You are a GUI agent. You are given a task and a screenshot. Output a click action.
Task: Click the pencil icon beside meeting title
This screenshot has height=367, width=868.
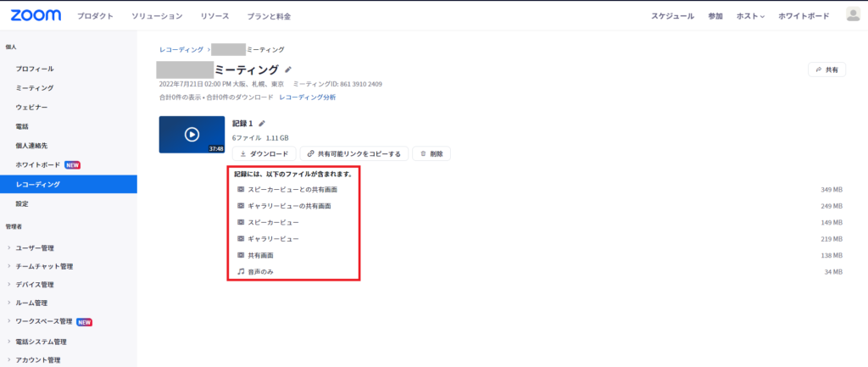(x=288, y=70)
